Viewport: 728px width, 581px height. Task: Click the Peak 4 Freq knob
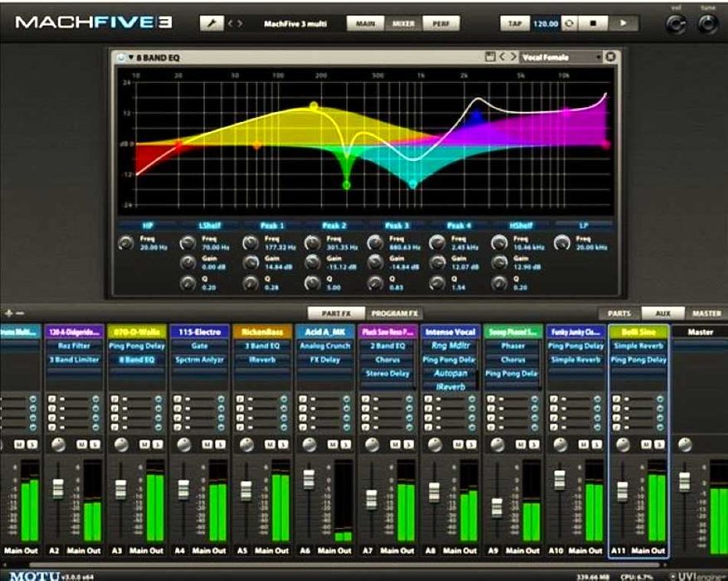coord(437,242)
